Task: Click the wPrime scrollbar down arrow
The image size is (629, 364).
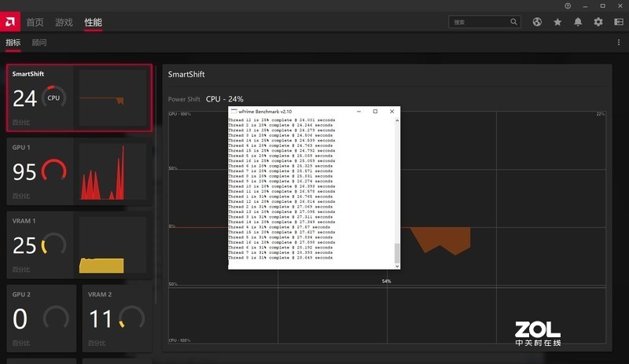Action: click(x=397, y=266)
